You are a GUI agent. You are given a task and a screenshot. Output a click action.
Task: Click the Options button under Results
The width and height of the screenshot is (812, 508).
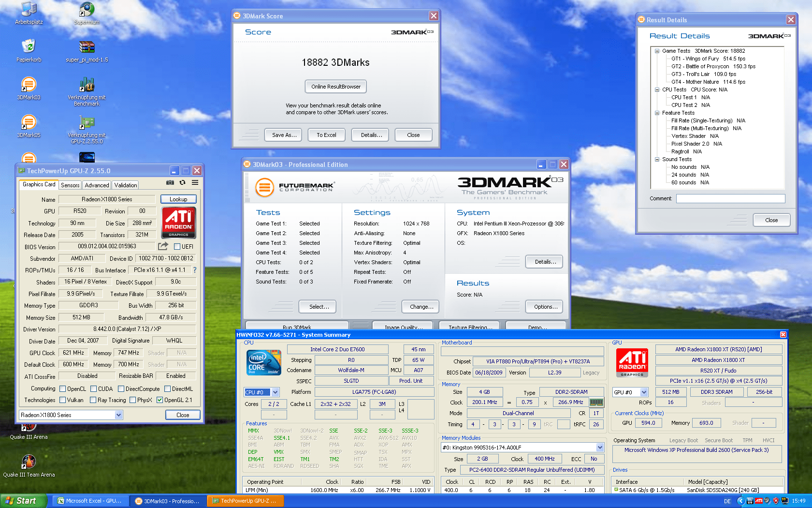click(x=545, y=307)
